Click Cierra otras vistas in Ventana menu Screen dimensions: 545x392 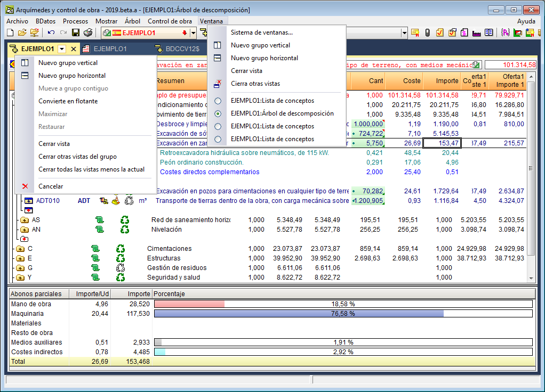(255, 84)
